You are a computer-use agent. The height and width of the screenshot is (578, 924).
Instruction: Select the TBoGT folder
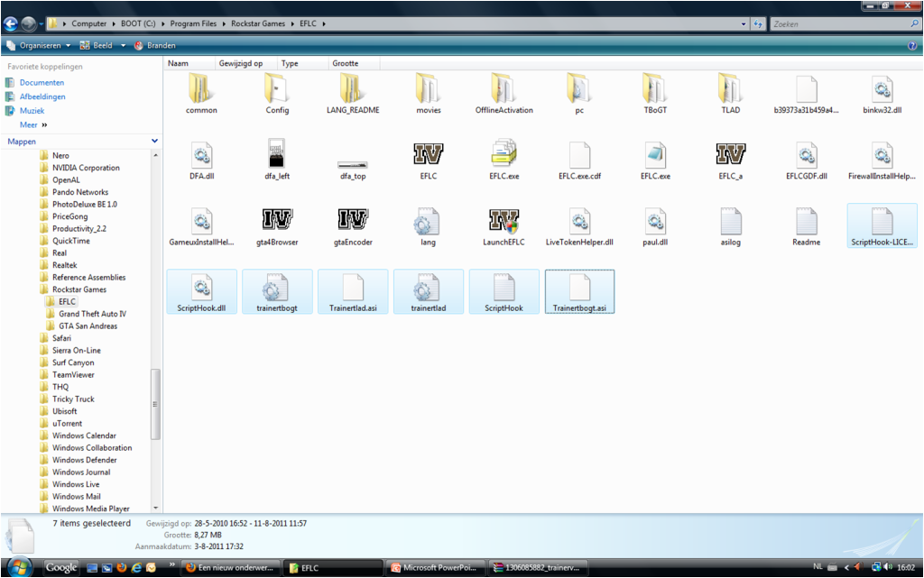[655, 94]
